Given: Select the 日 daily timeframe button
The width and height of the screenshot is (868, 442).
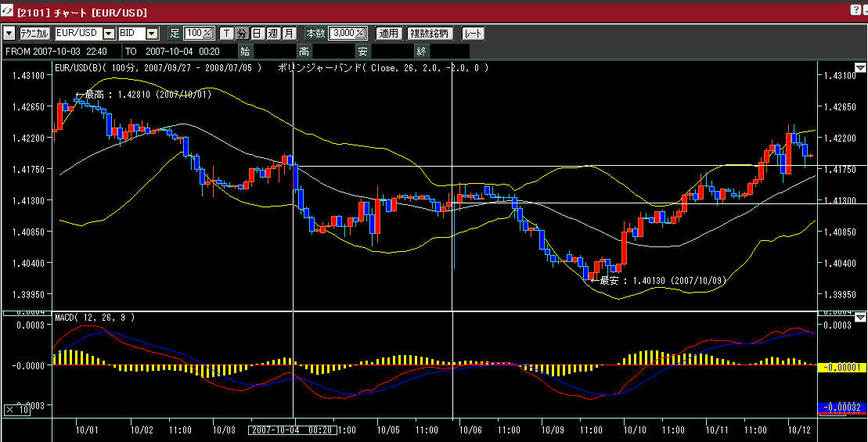Looking at the screenshot, I should coord(257,34).
